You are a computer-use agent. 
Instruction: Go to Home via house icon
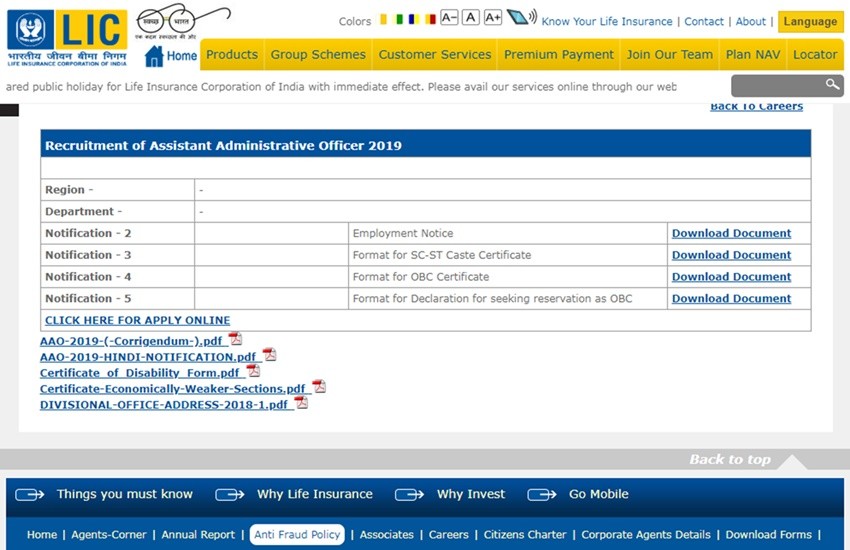point(154,56)
